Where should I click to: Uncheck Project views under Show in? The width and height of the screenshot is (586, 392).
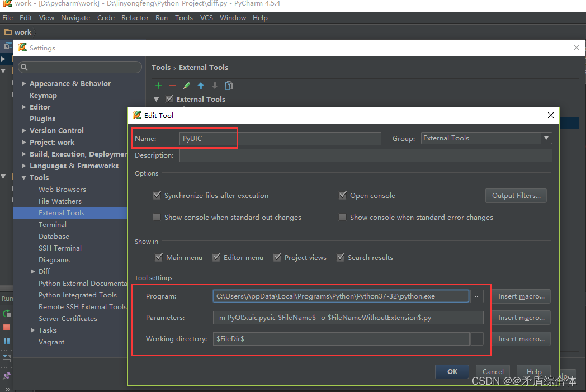277,257
